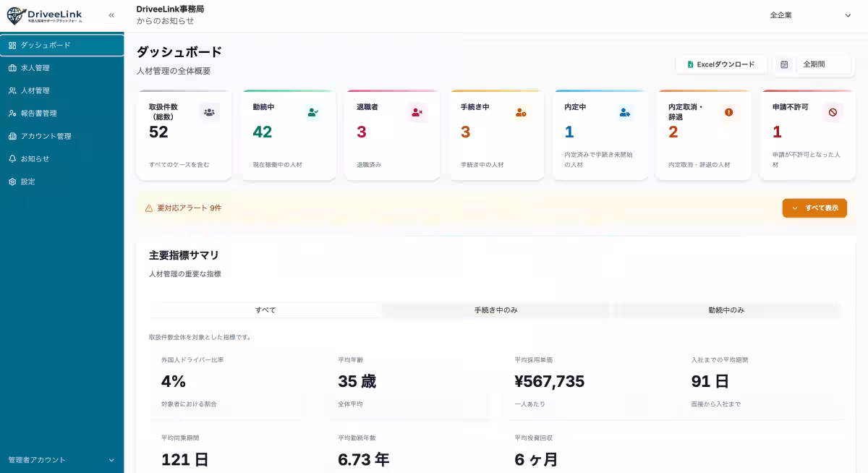The width and height of the screenshot is (868, 473).
Task: Open お知らせ in sidebar
Action: [x=62, y=159]
